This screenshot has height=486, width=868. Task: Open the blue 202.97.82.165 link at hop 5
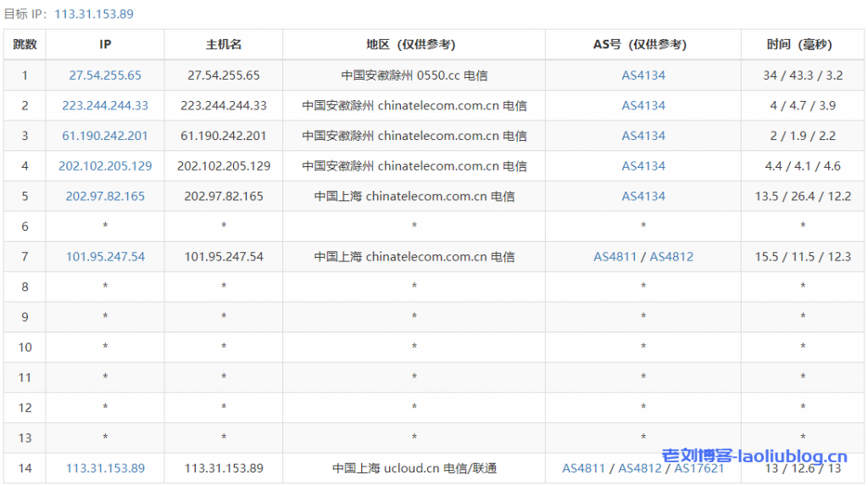pyautogui.click(x=105, y=196)
